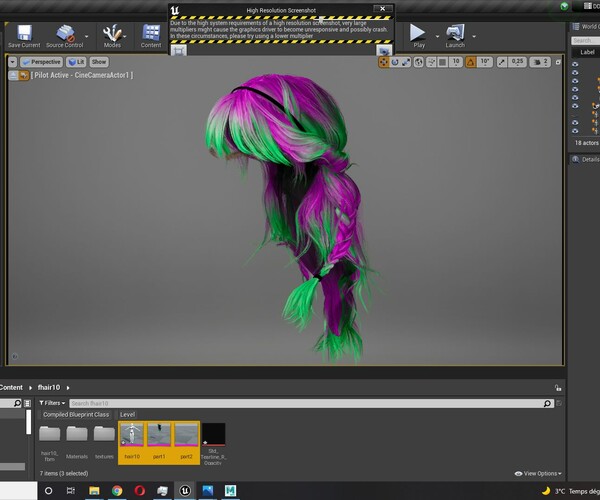600x500 pixels.
Task: Toggle the Compiled Blueprint Class filter
Action: tap(76, 415)
